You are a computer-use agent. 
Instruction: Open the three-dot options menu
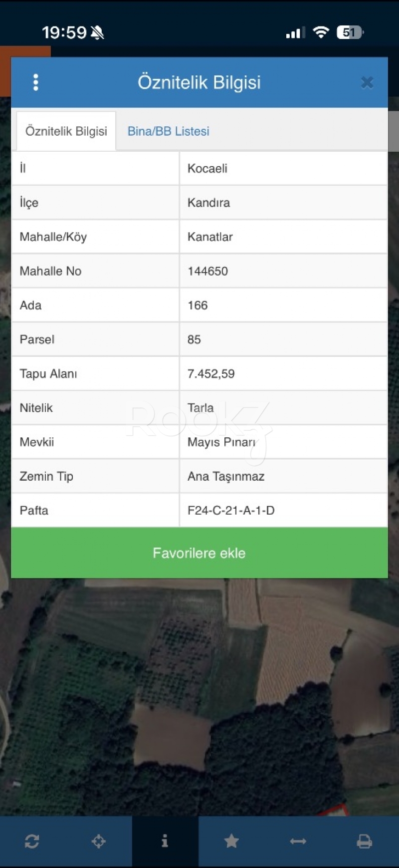pyautogui.click(x=35, y=82)
